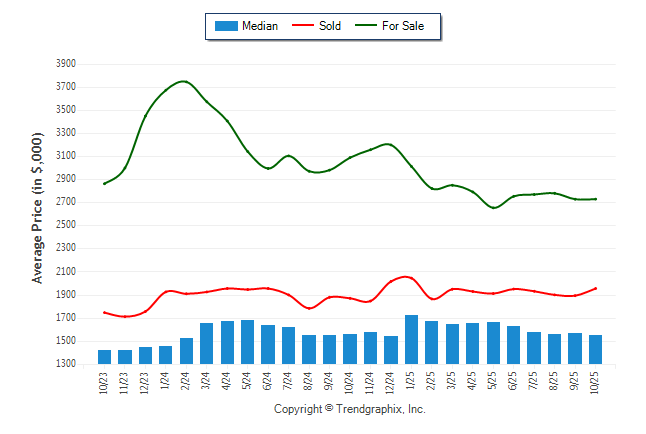Click the blue Median legend swatch
The image size is (646, 434).
(x=226, y=26)
